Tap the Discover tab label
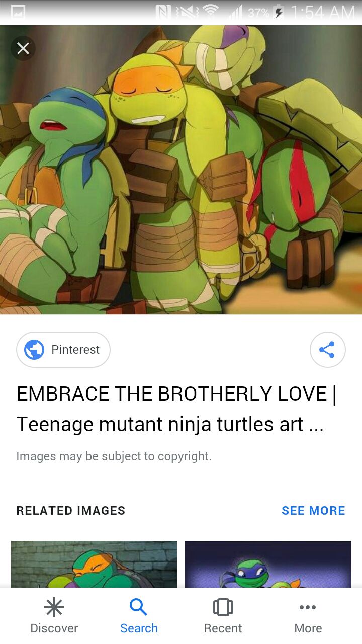Viewport: 362px width, 644px height. 54,628
